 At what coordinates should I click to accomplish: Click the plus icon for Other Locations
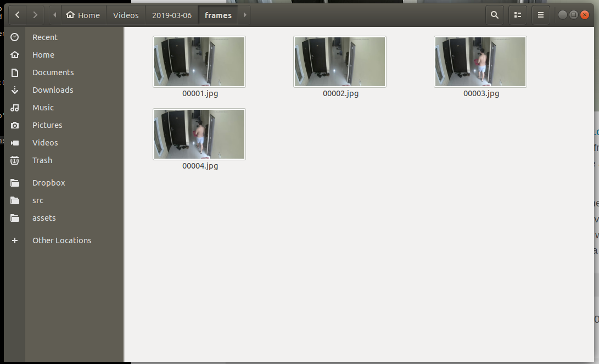(14, 240)
